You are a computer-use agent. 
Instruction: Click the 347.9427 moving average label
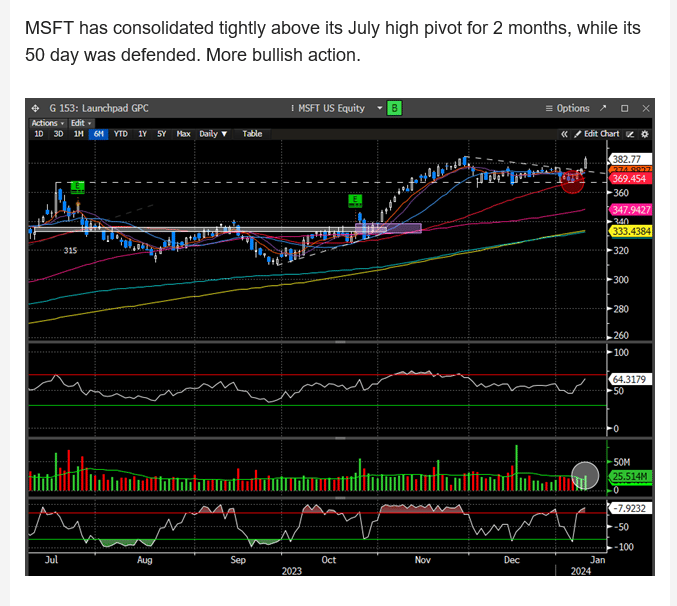click(630, 210)
